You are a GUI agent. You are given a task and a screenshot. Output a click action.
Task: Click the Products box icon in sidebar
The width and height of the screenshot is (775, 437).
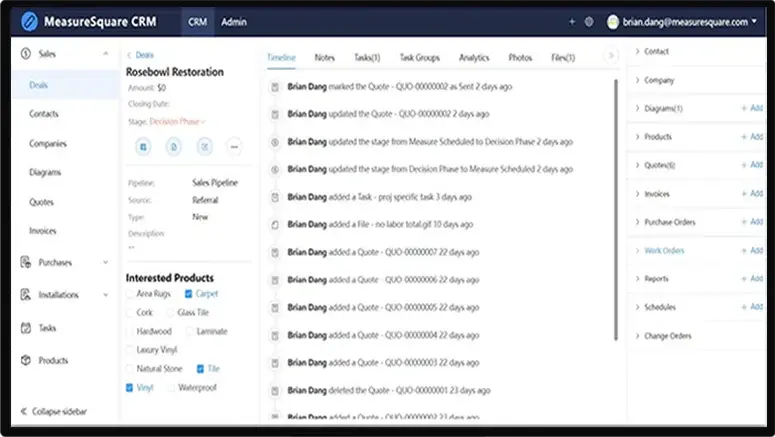[x=26, y=360]
